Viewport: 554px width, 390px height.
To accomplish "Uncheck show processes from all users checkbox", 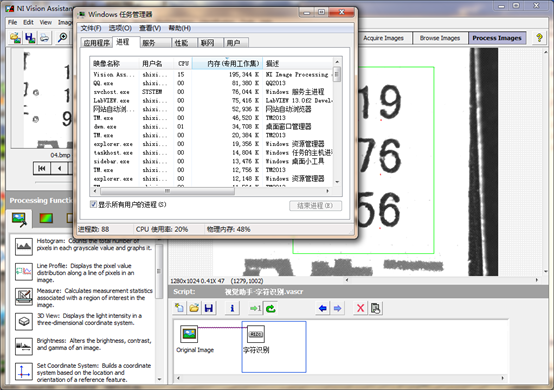I will 93,204.
